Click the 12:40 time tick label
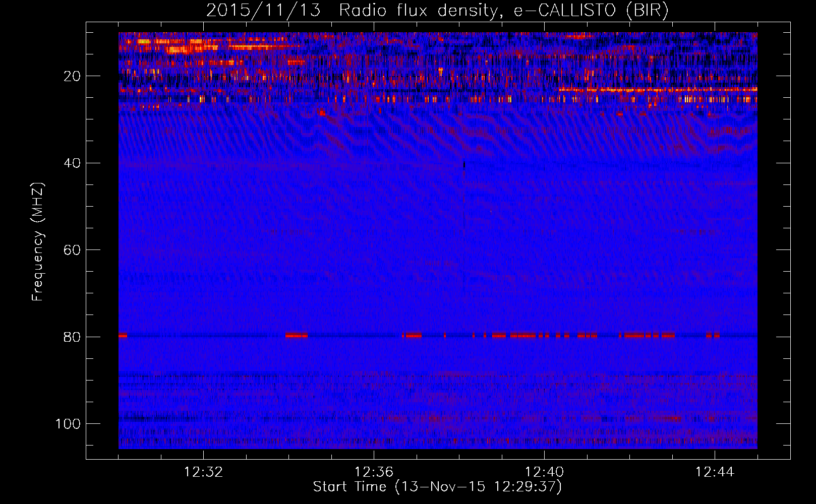Image resolution: width=816 pixels, height=504 pixels. coord(545,472)
